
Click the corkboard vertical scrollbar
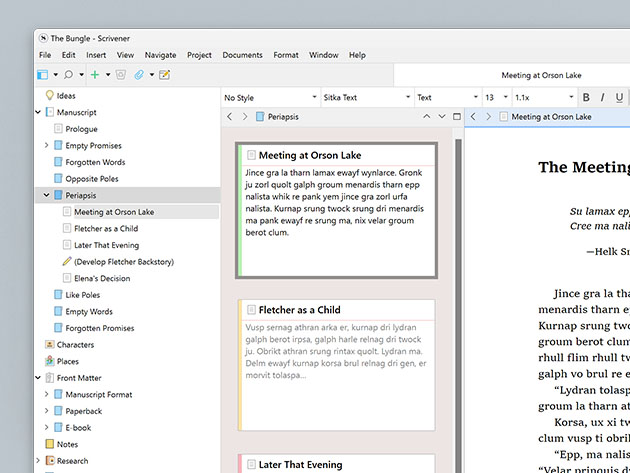click(x=458, y=305)
